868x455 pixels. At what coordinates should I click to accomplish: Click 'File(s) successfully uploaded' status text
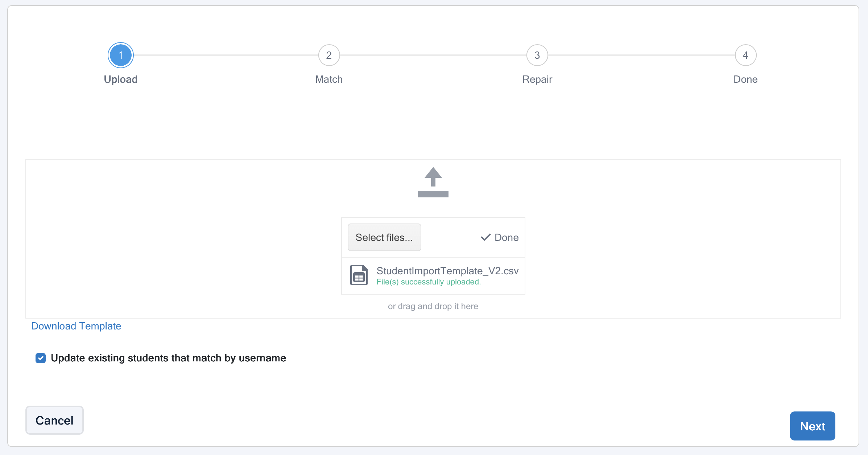pos(429,282)
